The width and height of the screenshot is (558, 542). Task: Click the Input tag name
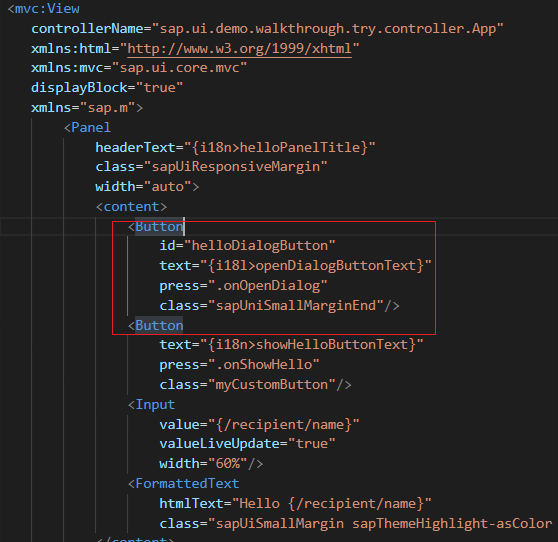click(x=155, y=404)
